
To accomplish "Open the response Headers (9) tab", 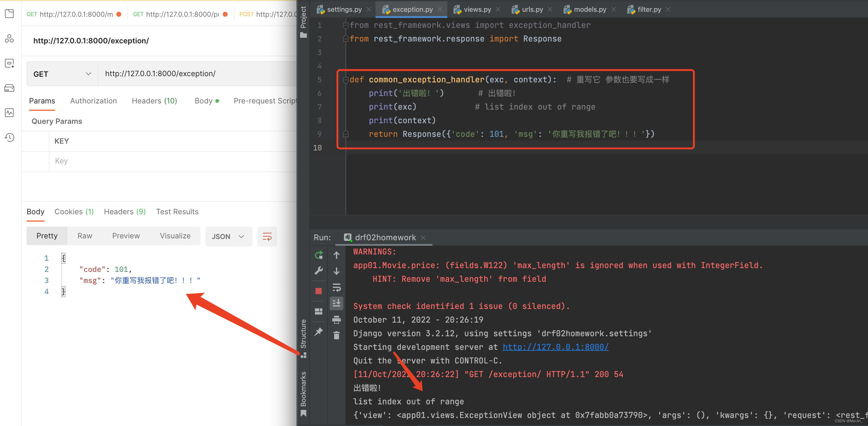I will [125, 212].
